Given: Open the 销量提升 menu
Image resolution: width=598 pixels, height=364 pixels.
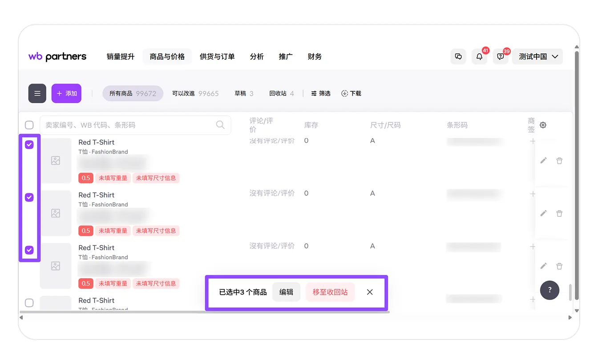Looking at the screenshot, I should pos(121,57).
